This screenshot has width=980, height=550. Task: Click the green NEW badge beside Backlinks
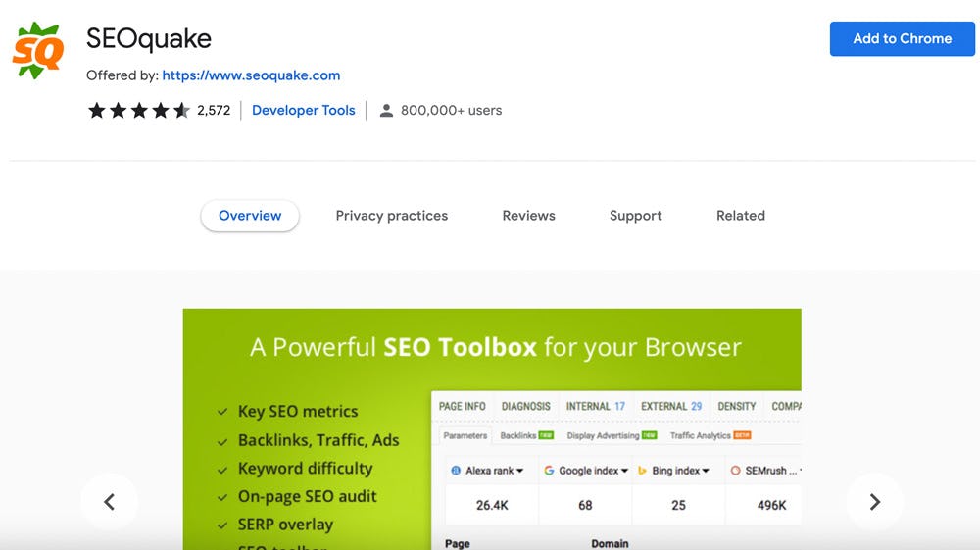tap(546, 435)
